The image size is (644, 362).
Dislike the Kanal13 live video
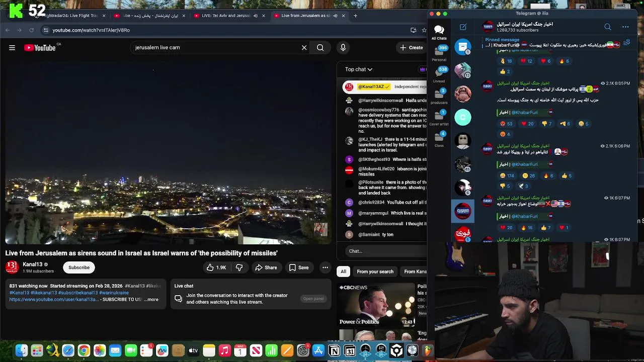[239, 267]
